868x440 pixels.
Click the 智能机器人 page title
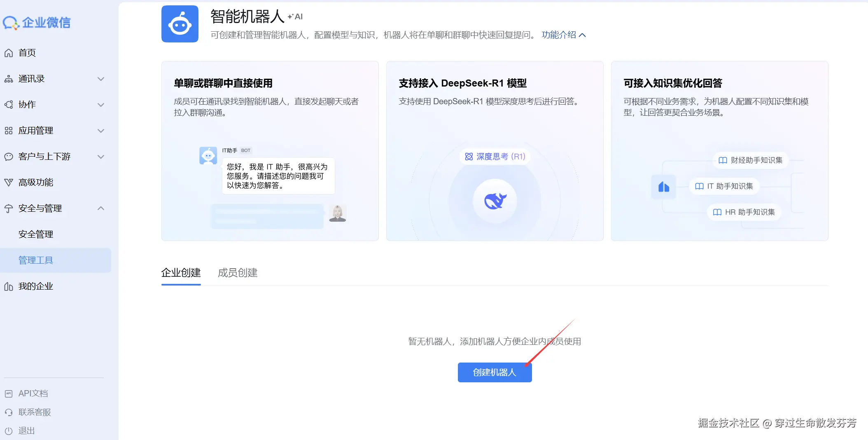(247, 16)
